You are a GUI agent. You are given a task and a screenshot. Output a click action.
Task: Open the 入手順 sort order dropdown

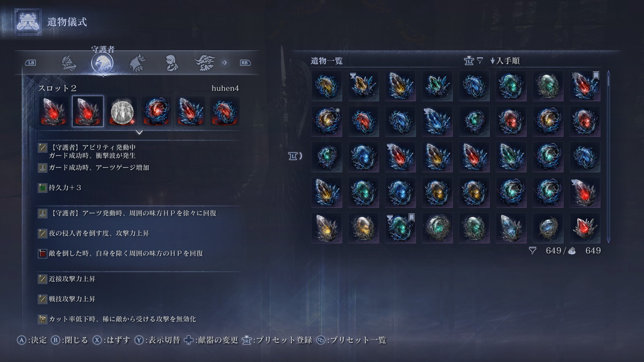coord(505,61)
